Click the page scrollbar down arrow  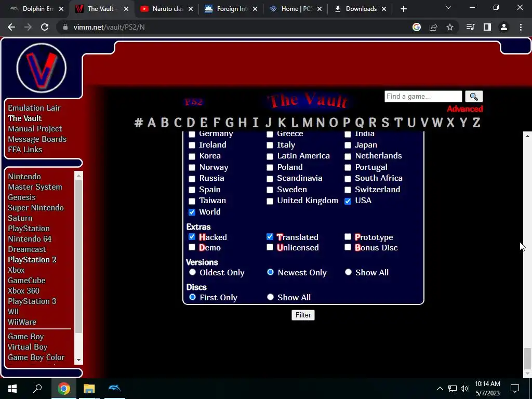pos(527,374)
